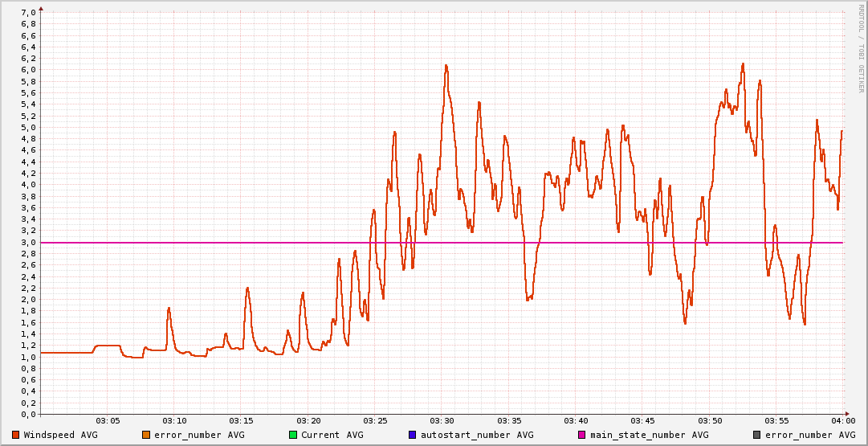Click the 3,0 value on y-axis
Screen dimensions: 868x446
[x=27, y=243]
